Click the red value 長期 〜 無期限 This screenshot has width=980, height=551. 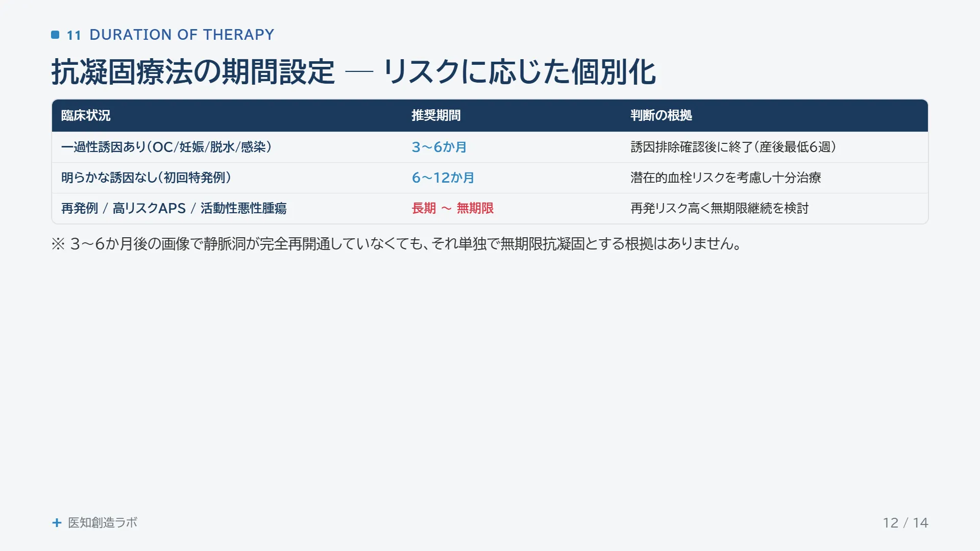pos(453,208)
